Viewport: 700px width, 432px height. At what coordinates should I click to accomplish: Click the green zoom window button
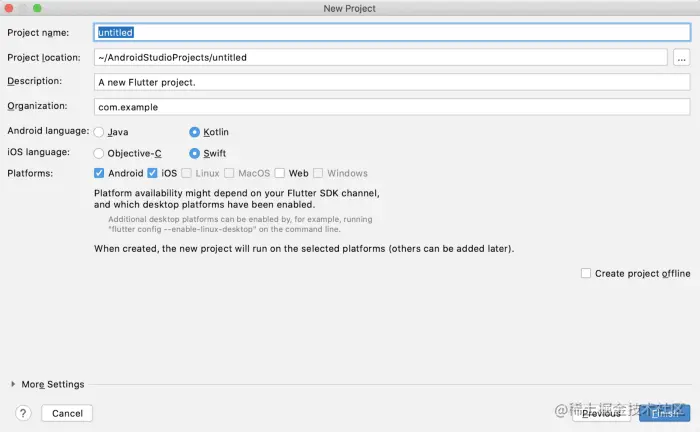[38, 8]
